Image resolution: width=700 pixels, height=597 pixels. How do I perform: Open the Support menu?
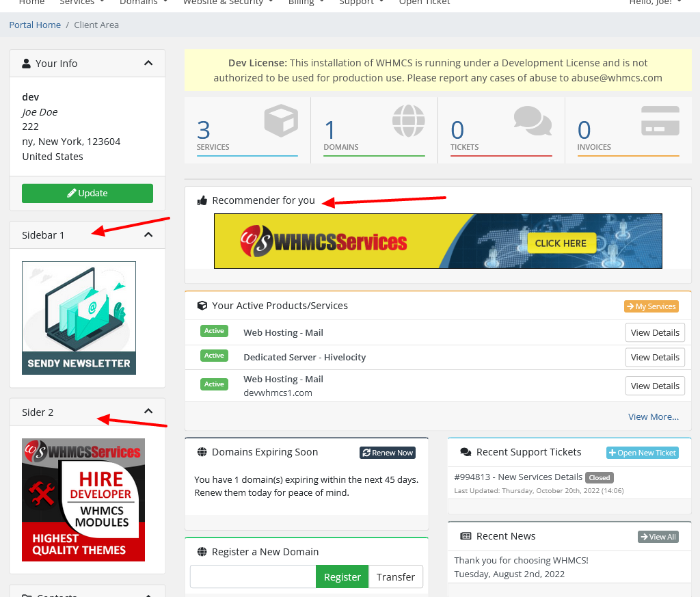pyautogui.click(x=361, y=3)
